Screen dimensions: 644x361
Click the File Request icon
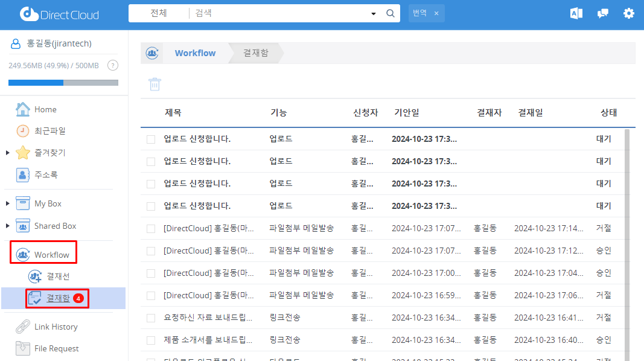[23, 348]
